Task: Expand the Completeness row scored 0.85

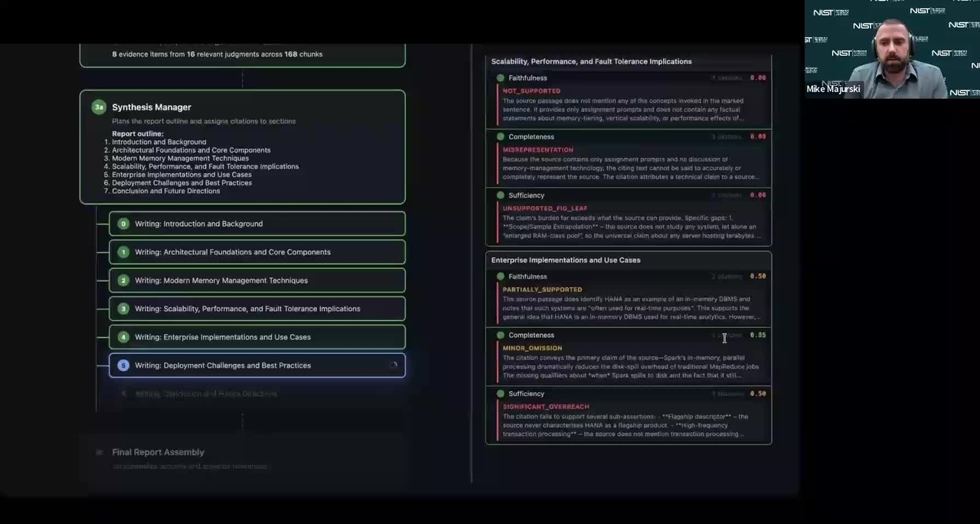Action: [x=531, y=336]
